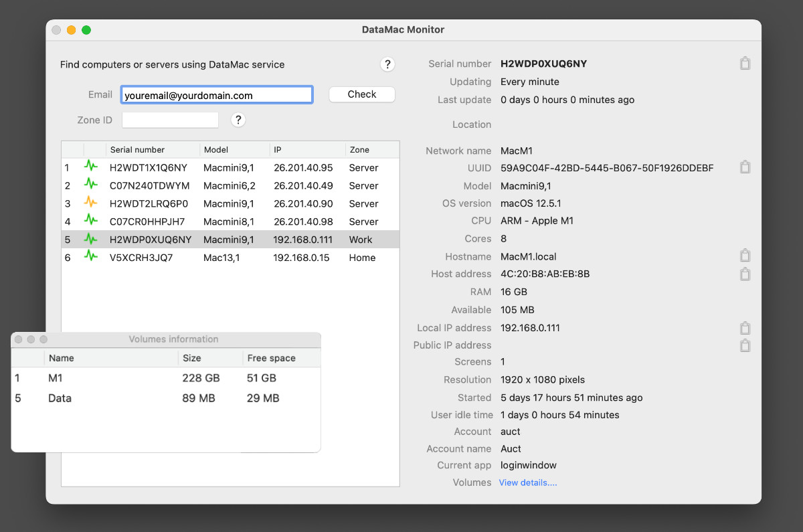
Task: Sort volumes by Free space column header
Action: coord(282,358)
